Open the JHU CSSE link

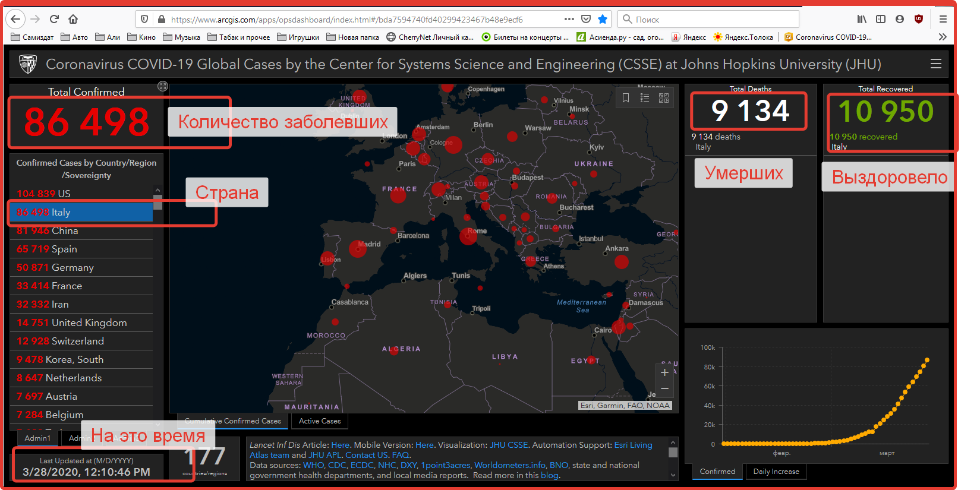coord(508,445)
